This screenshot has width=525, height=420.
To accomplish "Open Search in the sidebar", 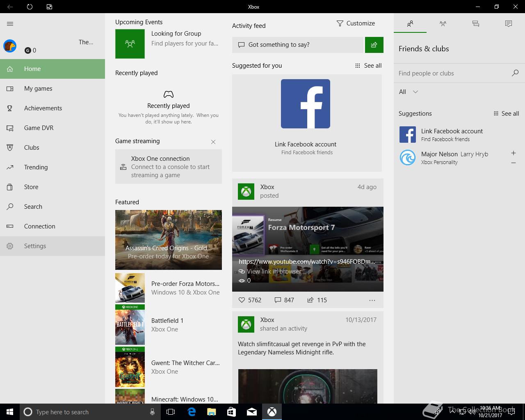I will (x=52, y=207).
